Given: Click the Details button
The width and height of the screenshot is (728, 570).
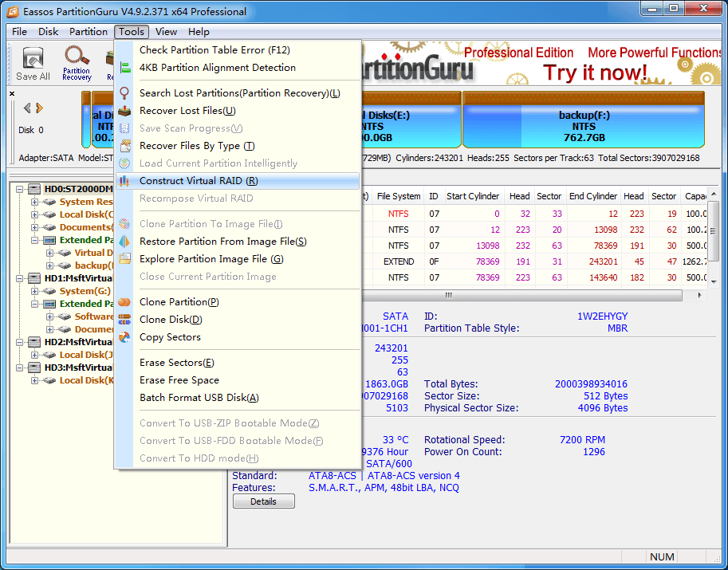Looking at the screenshot, I should (264, 501).
